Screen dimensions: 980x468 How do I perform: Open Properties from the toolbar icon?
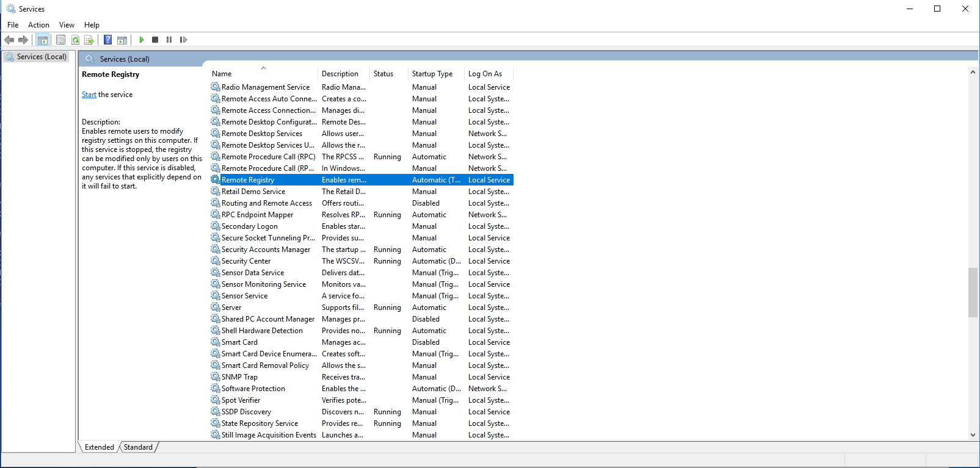click(x=60, y=40)
